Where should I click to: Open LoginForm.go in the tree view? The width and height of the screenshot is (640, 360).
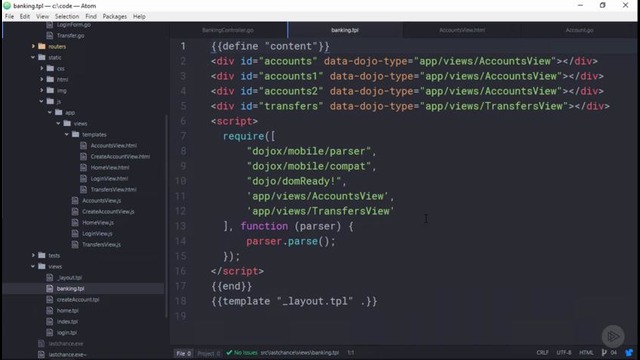(x=74, y=25)
